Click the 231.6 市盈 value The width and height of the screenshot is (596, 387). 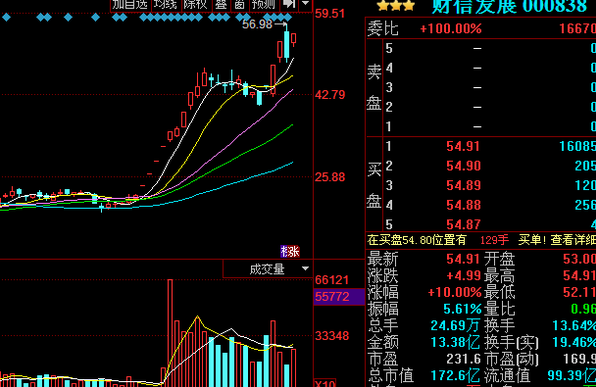coord(463,359)
